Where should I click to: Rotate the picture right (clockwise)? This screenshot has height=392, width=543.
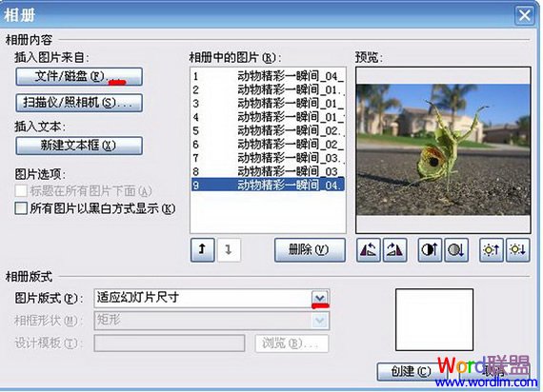click(x=394, y=250)
